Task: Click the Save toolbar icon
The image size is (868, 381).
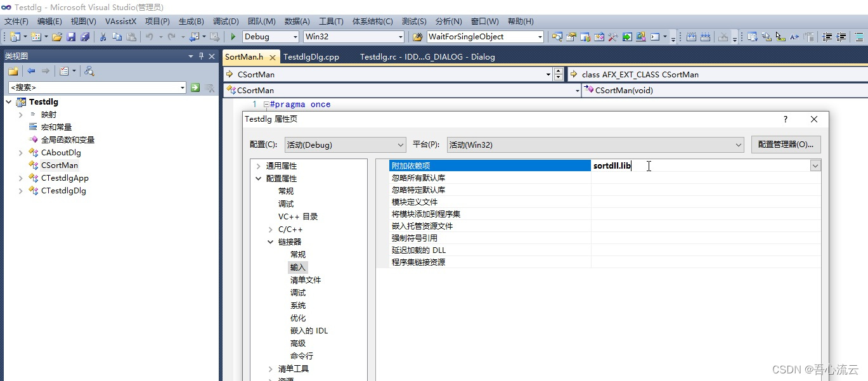Action: [71, 37]
